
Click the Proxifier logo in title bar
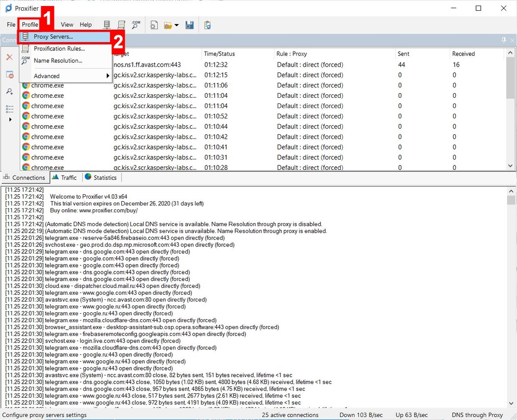(x=8, y=8)
